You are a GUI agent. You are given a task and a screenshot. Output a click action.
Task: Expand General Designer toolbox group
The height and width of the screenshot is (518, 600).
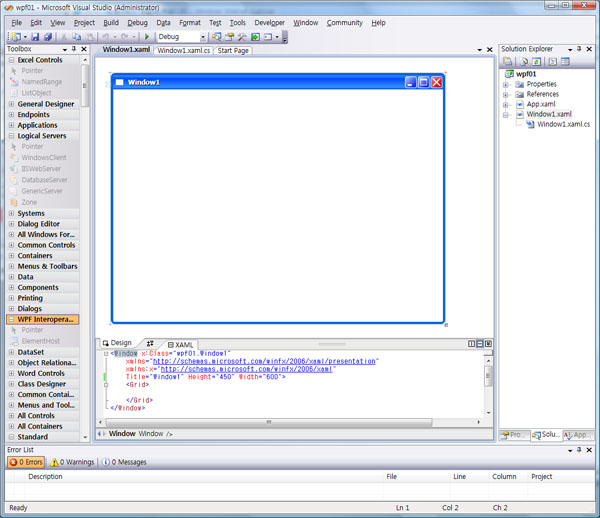(x=11, y=104)
